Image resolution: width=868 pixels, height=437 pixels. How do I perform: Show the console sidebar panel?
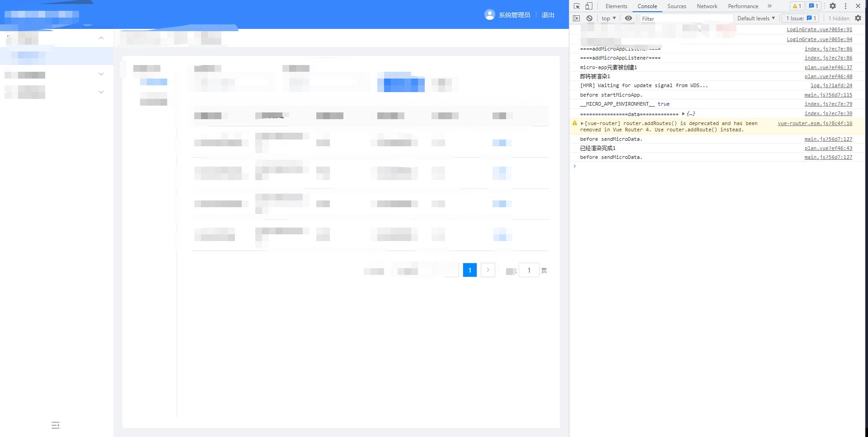click(x=577, y=18)
